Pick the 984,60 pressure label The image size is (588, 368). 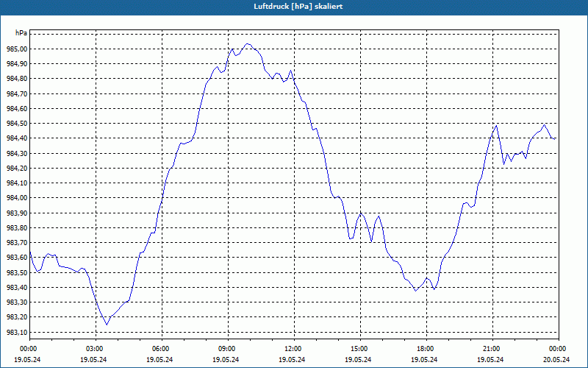coord(17,109)
